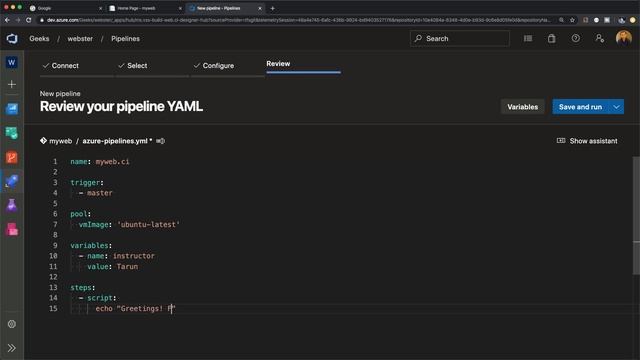Click Show assistant
The width and height of the screenshot is (640, 360).
587,141
